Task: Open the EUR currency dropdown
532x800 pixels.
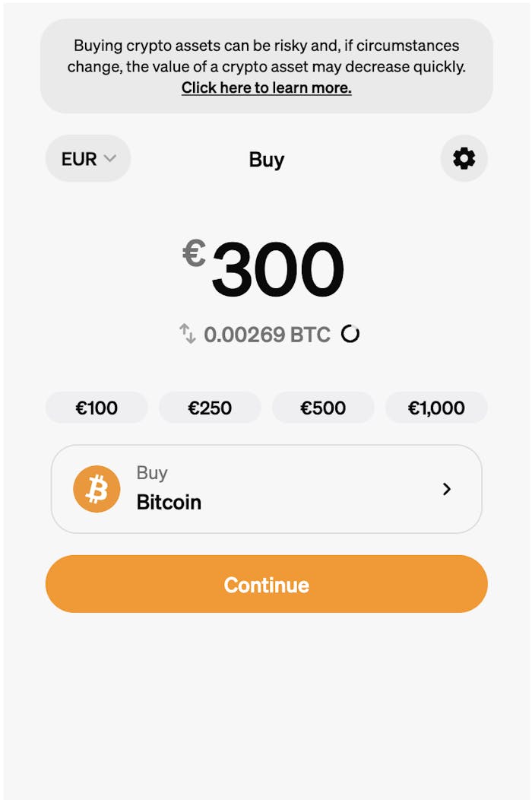Action: tap(88, 159)
